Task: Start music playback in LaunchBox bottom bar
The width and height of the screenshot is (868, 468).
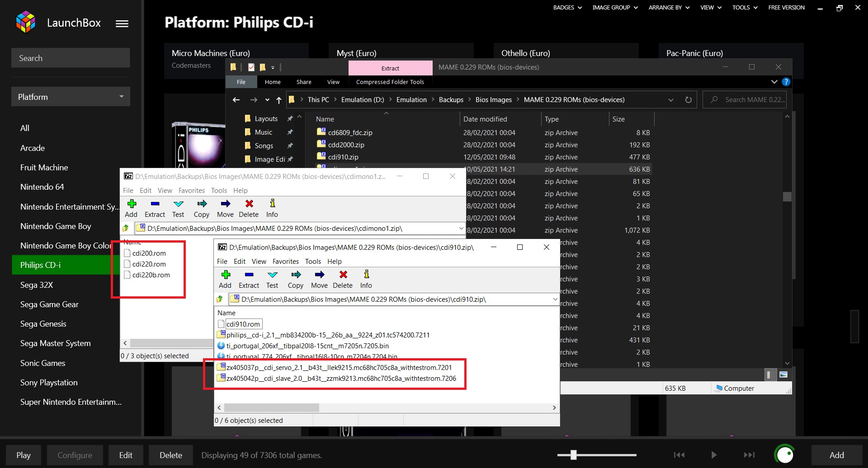Action: point(714,455)
